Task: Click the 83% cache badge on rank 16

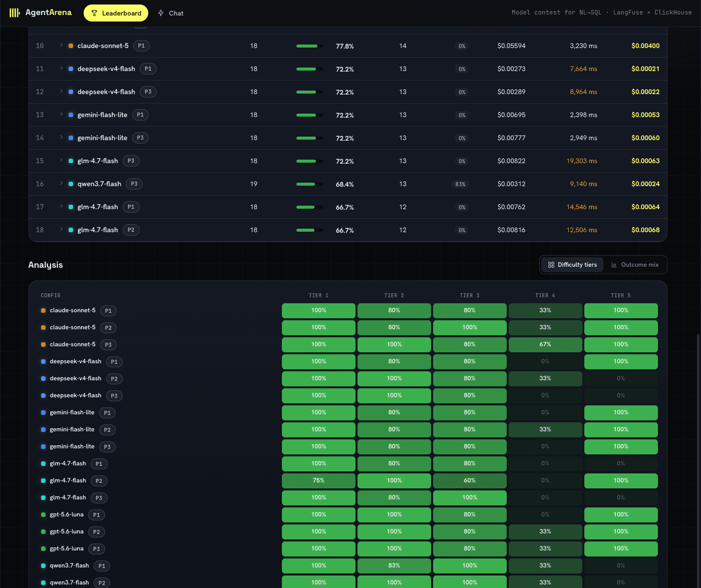Action: point(460,184)
